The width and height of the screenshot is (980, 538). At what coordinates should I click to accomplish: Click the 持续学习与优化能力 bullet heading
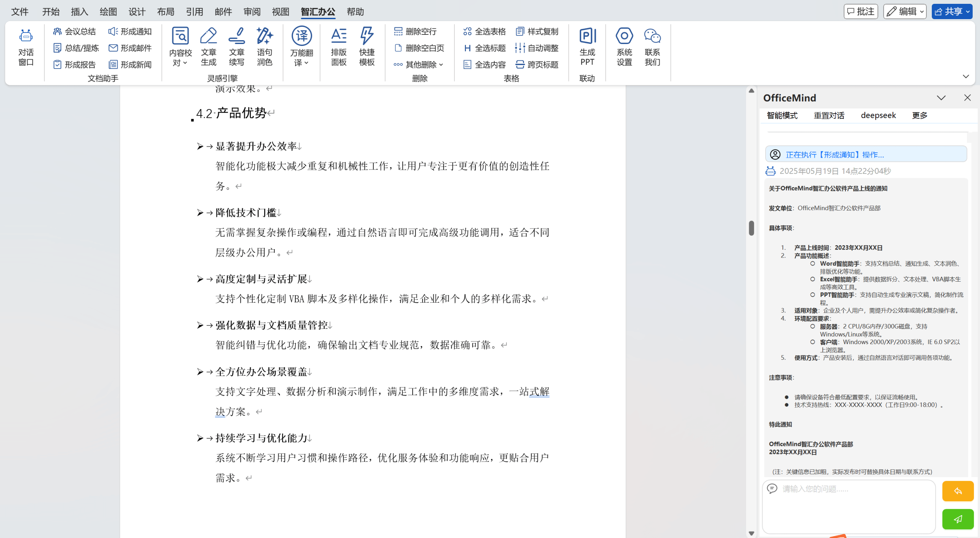click(261, 438)
